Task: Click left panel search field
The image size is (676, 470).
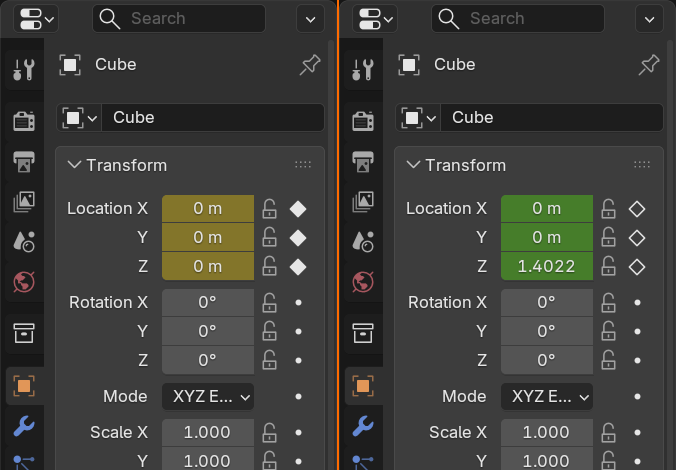Action: coord(179,19)
